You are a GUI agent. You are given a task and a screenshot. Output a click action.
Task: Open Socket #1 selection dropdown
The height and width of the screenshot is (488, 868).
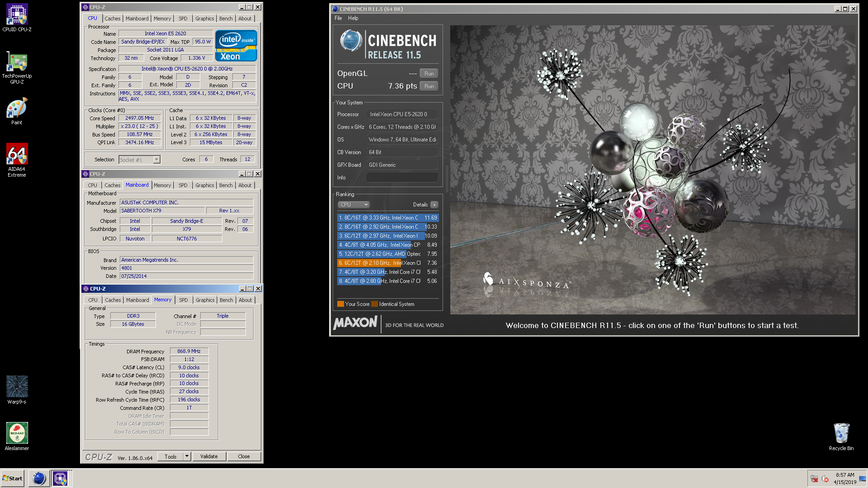pyautogui.click(x=139, y=160)
